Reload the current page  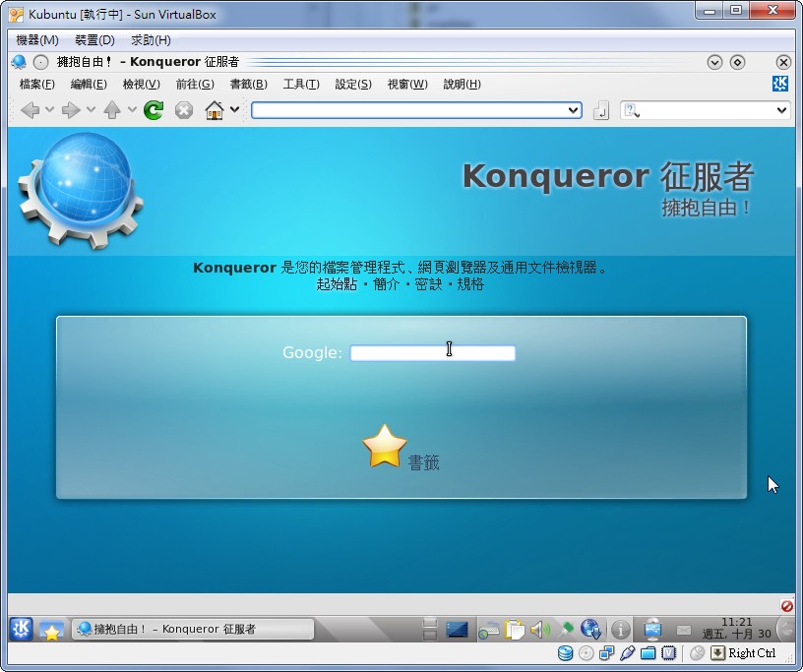click(x=154, y=110)
